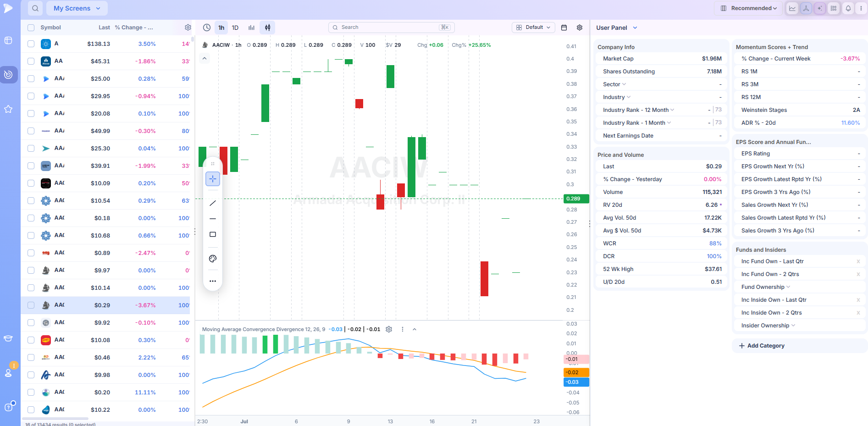Viewport: 868px width, 426px height.
Task: Open the user account sidebar icon
Action: 8,373
